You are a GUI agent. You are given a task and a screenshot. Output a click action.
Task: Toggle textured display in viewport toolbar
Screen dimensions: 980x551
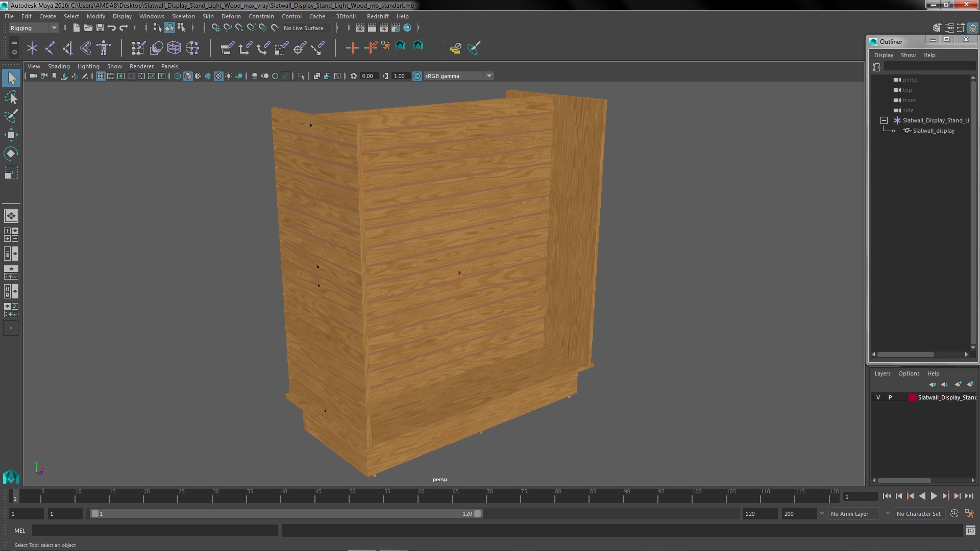pyautogui.click(x=218, y=76)
